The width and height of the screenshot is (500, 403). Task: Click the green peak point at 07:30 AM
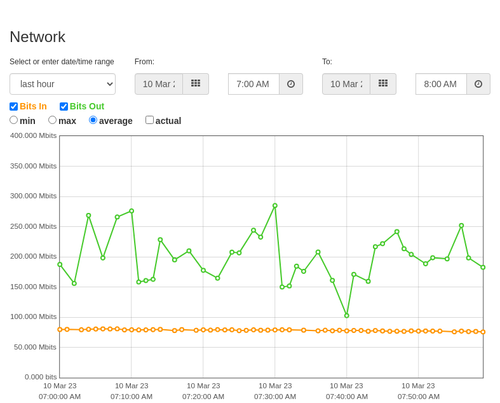pyautogui.click(x=275, y=206)
